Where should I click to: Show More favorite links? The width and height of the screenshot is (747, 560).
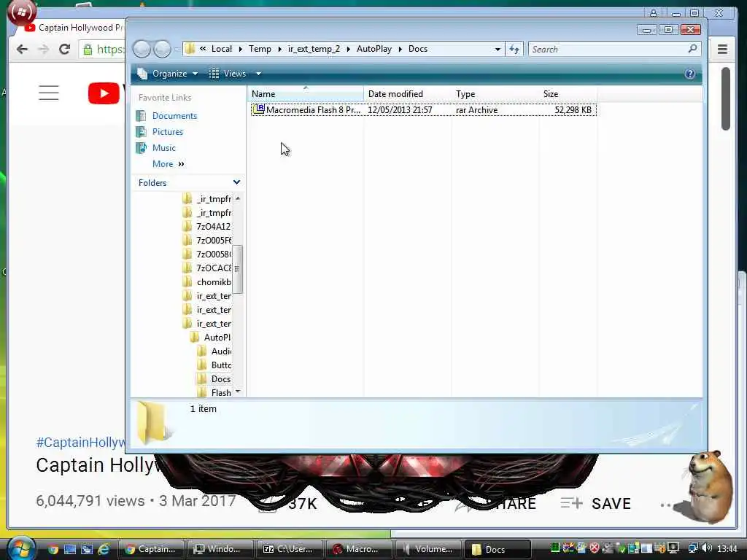point(168,164)
